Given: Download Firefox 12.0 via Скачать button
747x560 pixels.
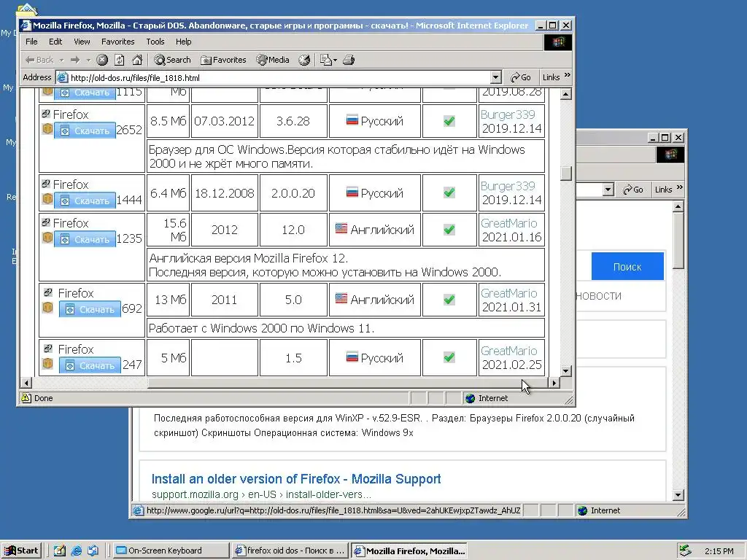Looking at the screenshot, I should (85, 239).
